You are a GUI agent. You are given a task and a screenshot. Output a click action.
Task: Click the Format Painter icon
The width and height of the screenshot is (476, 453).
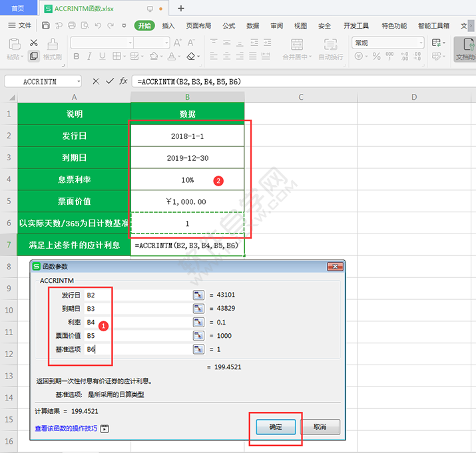(53, 44)
